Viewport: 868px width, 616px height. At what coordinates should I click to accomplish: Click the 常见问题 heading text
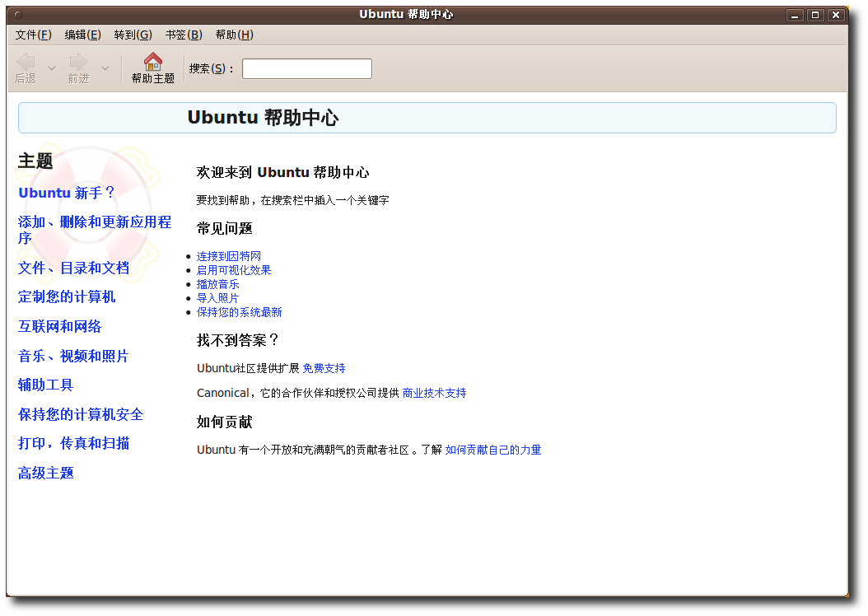click(225, 229)
